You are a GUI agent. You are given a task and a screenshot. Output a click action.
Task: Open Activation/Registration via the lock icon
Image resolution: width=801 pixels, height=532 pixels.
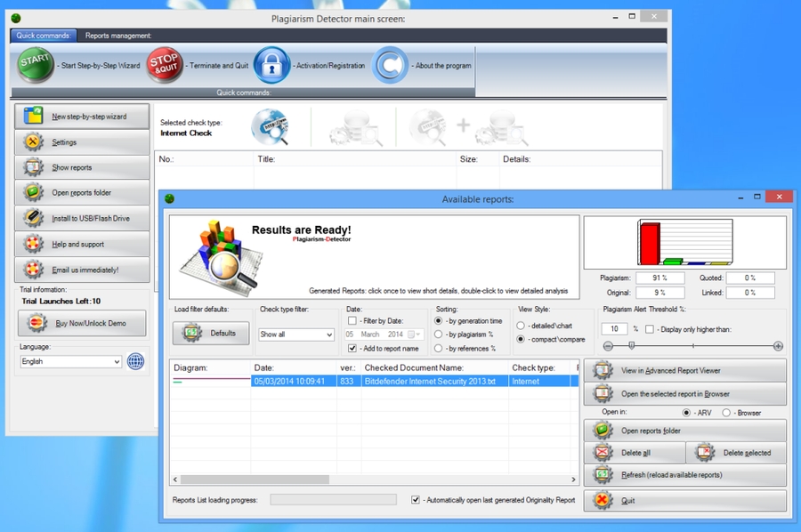[x=271, y=65]
